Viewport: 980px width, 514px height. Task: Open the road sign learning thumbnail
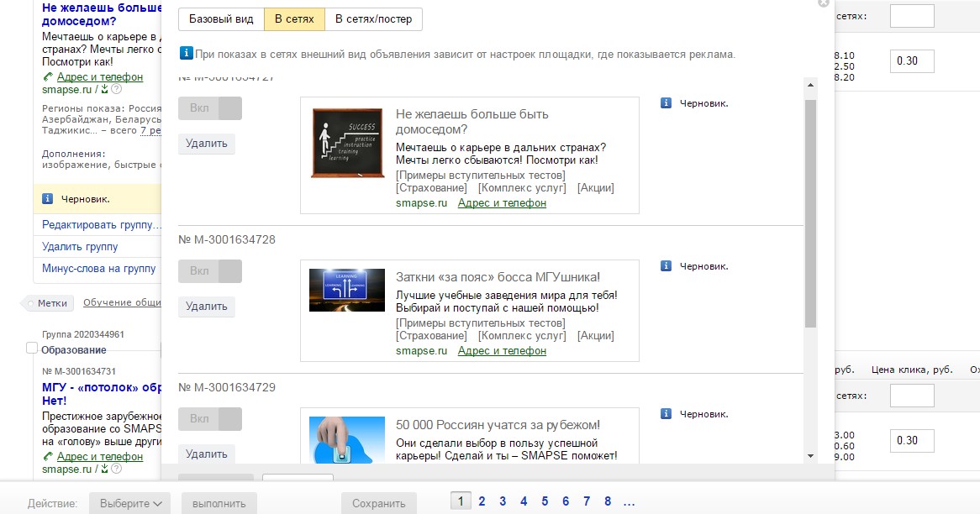pos(347,290)
